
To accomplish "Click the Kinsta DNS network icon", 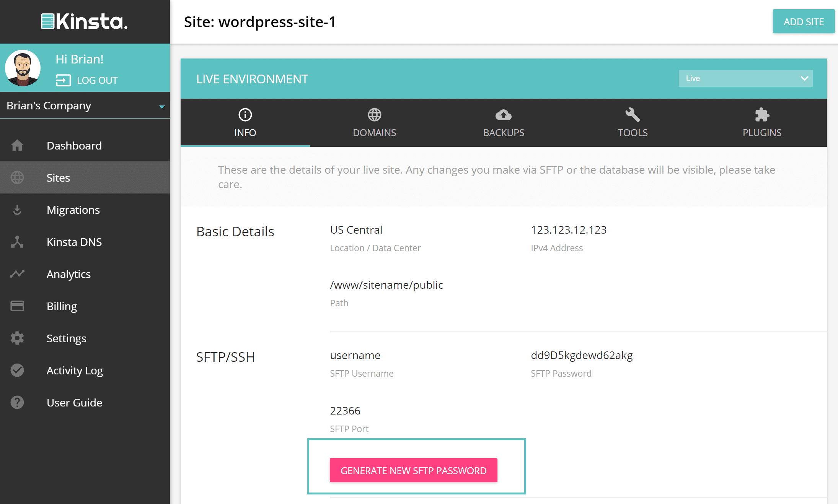I will pos(17,242).
